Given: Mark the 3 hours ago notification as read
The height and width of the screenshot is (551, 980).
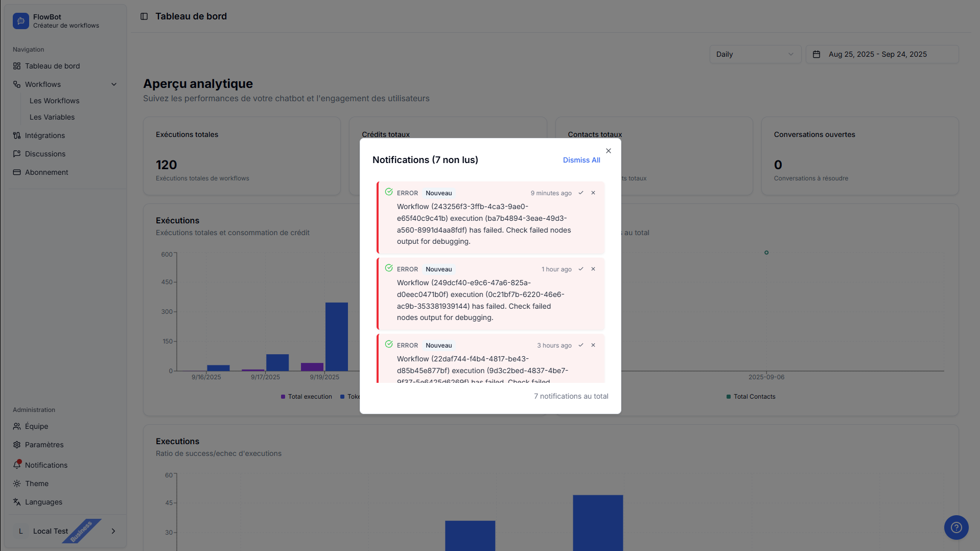Looking at the screenshot, I should click(x=580, y=346).
